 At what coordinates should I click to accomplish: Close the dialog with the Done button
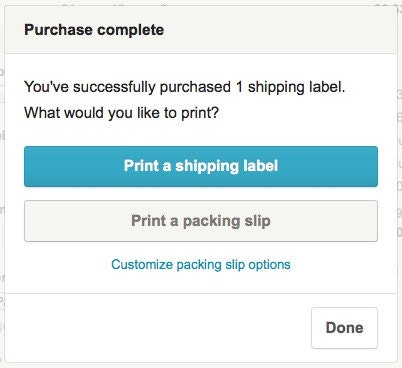click(x=344, y=328)
